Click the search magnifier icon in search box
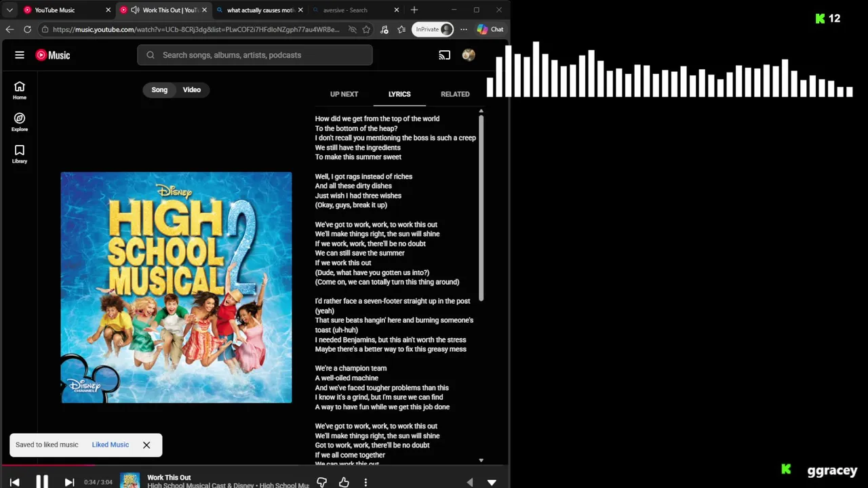This screenshot has width=868, height=488. (151, 55)
